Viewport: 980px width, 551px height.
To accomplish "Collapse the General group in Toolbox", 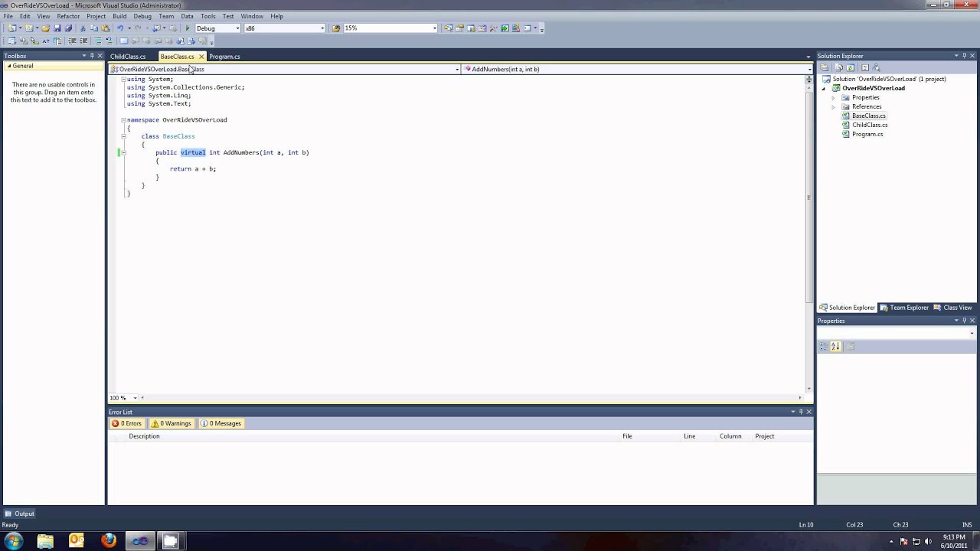I will (x=8, y=66).
